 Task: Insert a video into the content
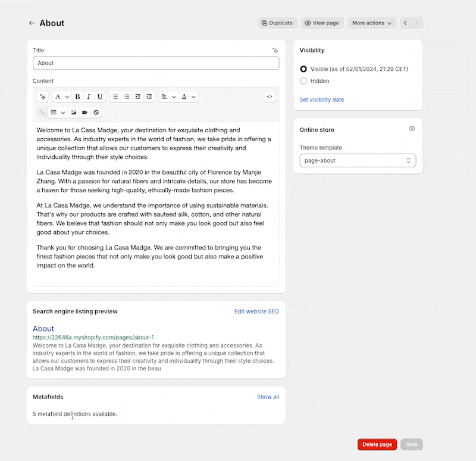[85, 112]
